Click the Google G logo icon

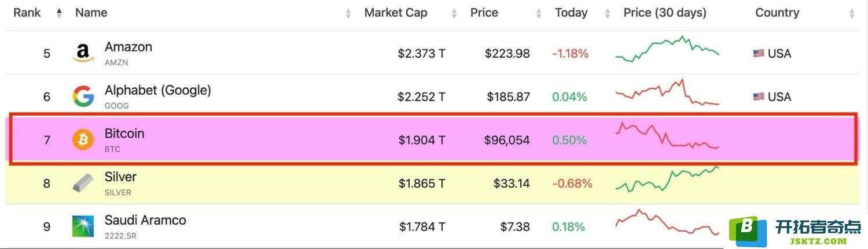pos(83,96)
